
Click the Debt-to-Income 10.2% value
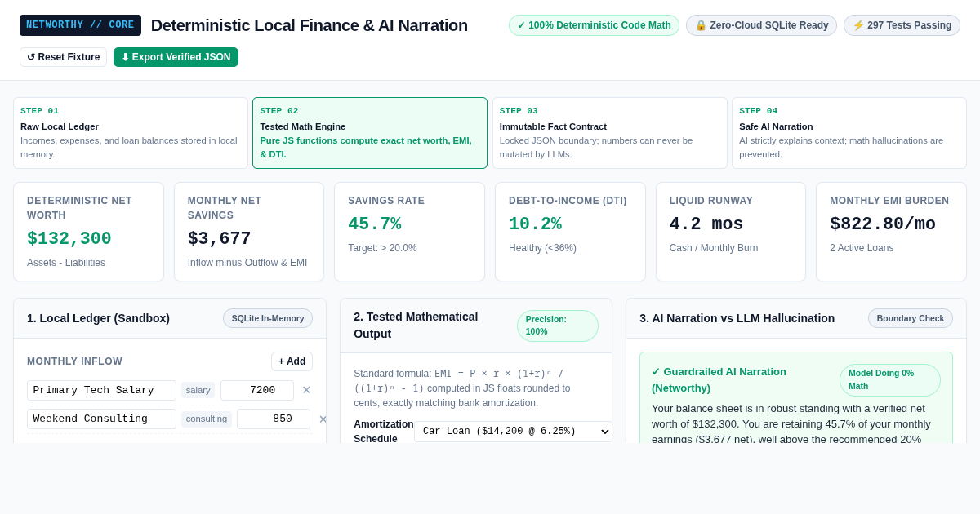pos(535,224)
